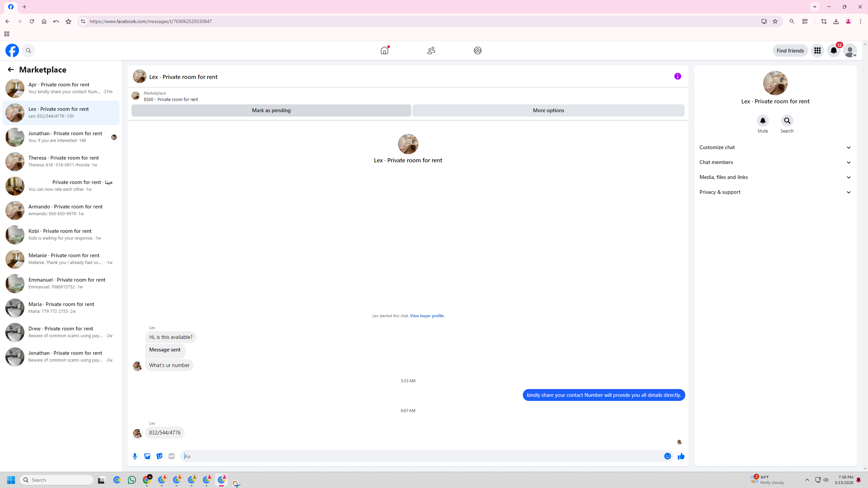The height and width of the screenshot is (488, 868).
Task: Click the 'kindly share your contact Number' message
Action: click(x=604, y=395)
